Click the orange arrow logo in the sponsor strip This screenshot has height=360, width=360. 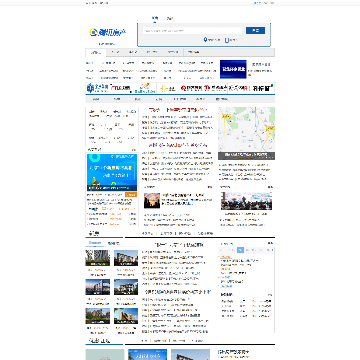[x=144, y=87]
